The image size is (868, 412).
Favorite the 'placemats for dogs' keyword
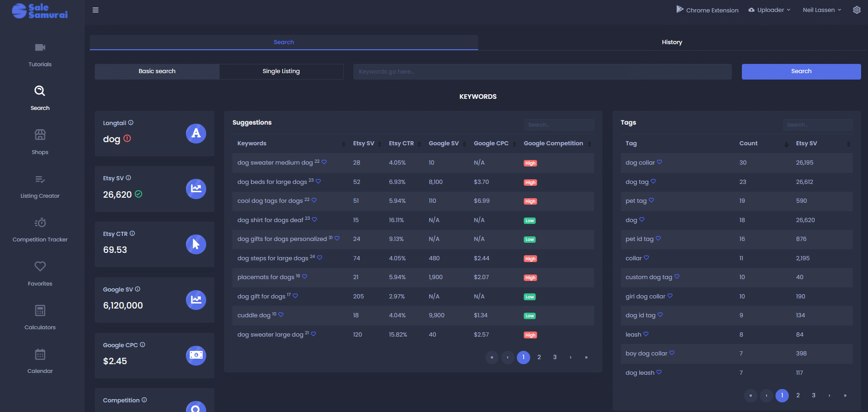(305, 276)
